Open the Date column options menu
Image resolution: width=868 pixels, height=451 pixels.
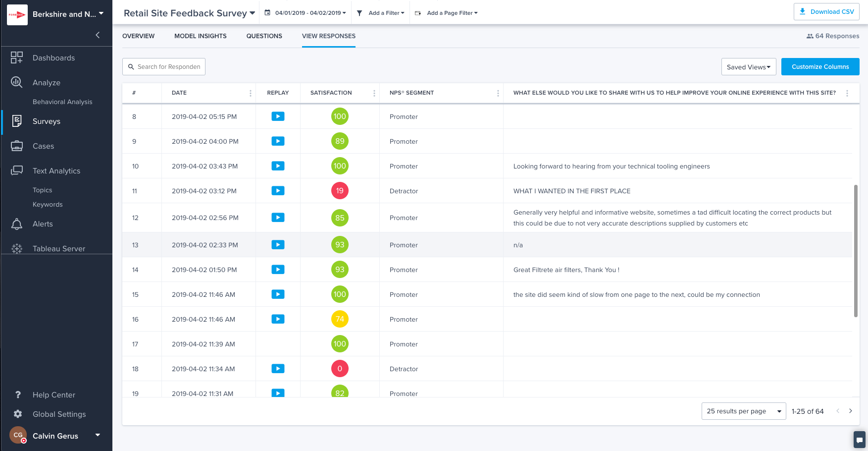tap(250, 93)
